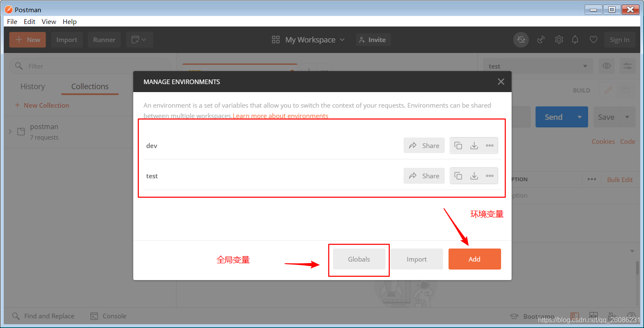
Task: Open the Edit menu
Action: (x=29, y=21)
